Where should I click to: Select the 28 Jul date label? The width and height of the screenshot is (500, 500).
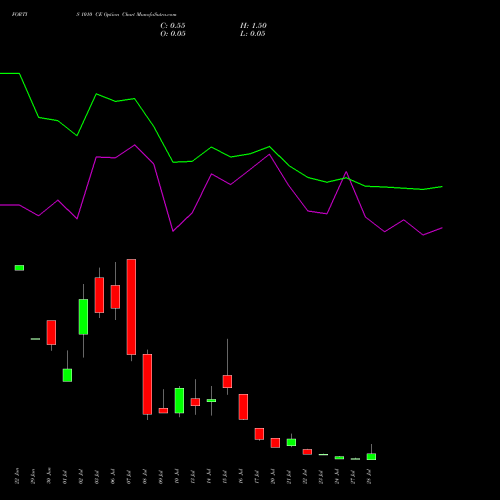pos(369,477)
